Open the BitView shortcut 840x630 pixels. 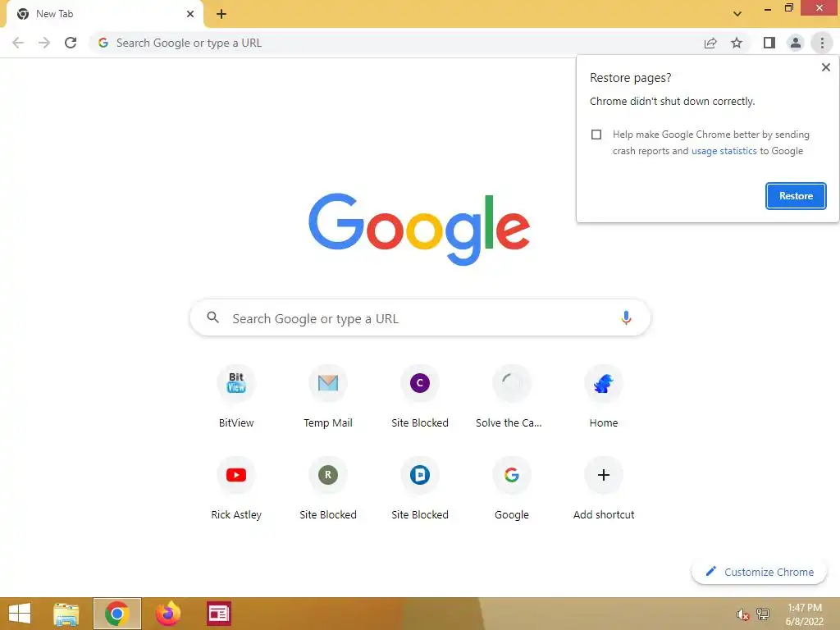pos(236,396)
